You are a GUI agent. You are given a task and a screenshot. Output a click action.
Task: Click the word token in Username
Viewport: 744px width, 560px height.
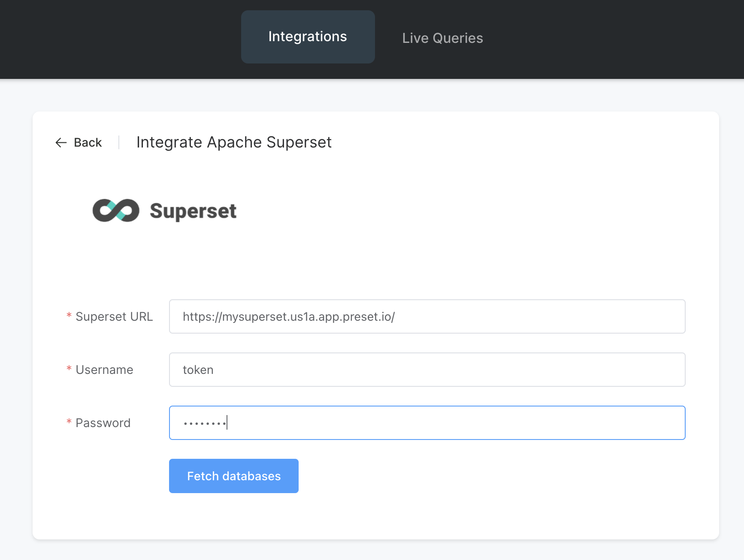click(198, 370)
